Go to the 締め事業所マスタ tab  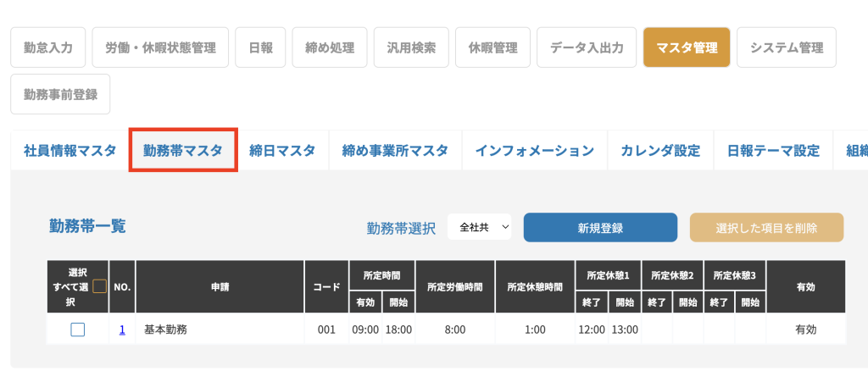point(395,151)
